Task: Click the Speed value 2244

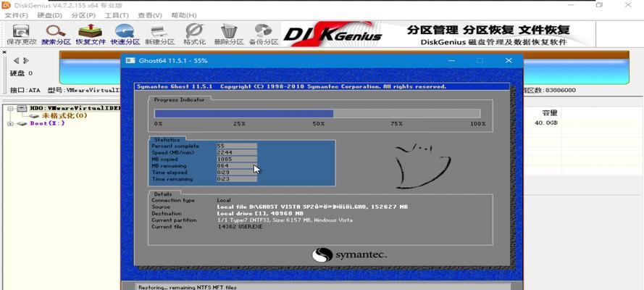Action: coord(237,152)
